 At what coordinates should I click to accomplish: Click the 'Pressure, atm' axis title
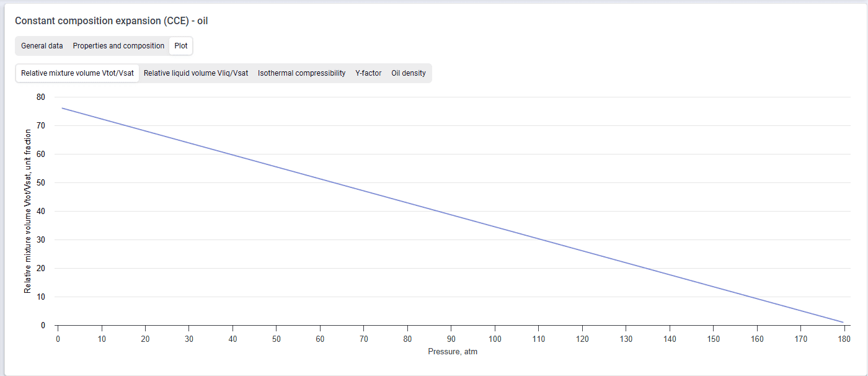tap(453, 352)
